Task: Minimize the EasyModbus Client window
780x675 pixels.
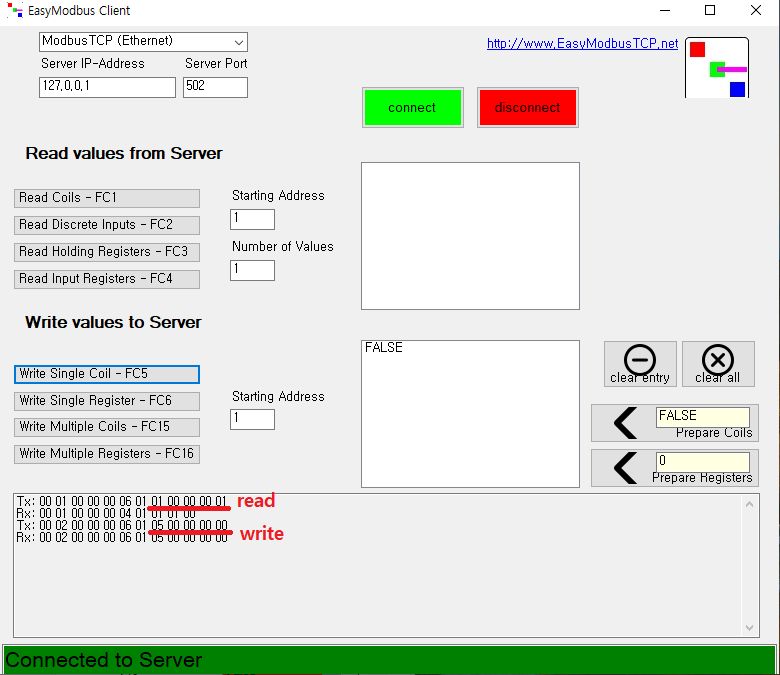Action: click(665, 10)
